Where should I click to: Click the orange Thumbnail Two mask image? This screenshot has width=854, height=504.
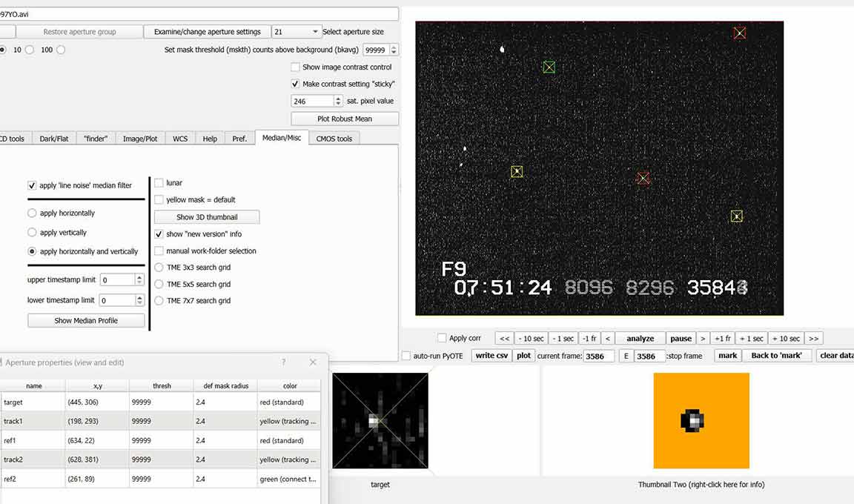[x=701, y=420]
